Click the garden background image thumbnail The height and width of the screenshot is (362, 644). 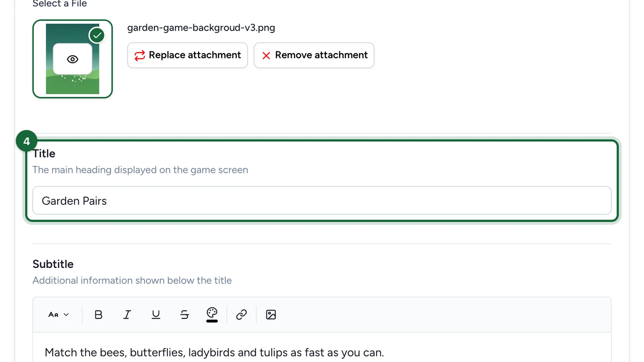click(72, 59)
